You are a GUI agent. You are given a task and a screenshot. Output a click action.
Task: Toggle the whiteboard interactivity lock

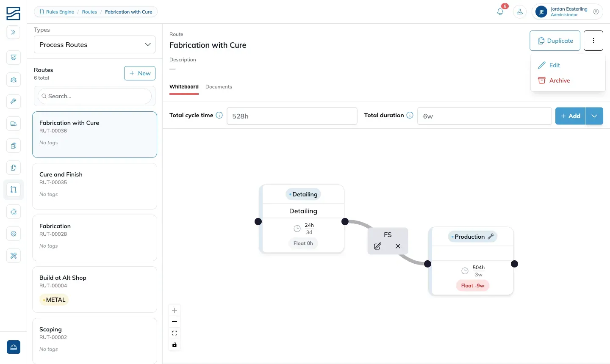point(175,345)
